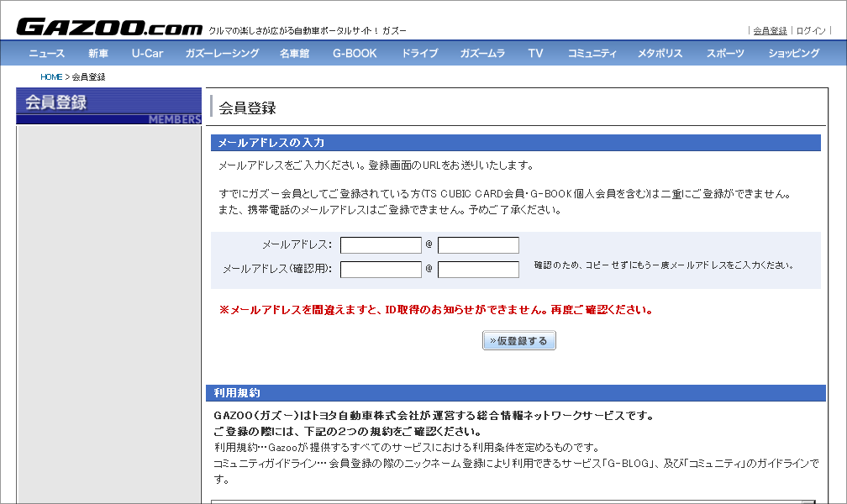
Task: Click the メールアドレス(確認用) local-part field
Action: pos(381,270)
